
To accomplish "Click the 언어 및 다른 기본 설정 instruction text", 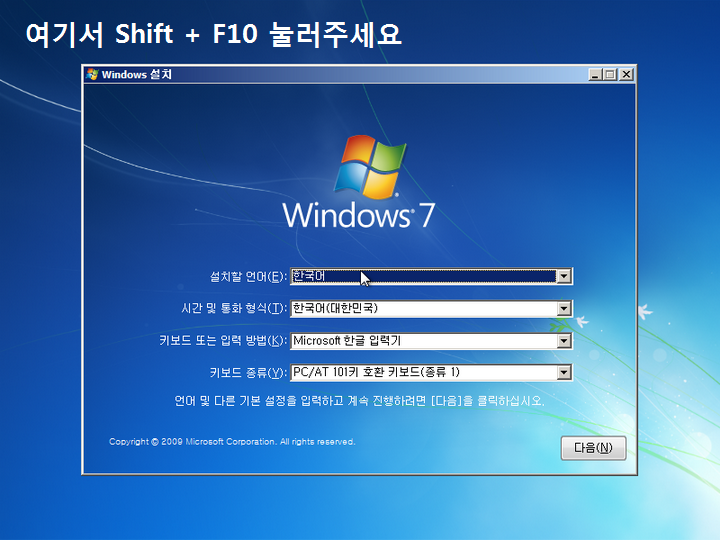I will click(x=359, y=401).
